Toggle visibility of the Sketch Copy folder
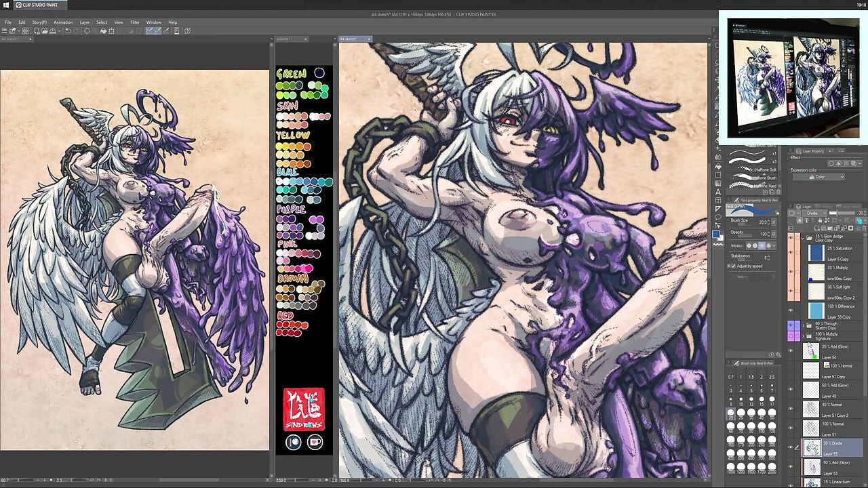 pyautogui.click(x=790, y=326)
